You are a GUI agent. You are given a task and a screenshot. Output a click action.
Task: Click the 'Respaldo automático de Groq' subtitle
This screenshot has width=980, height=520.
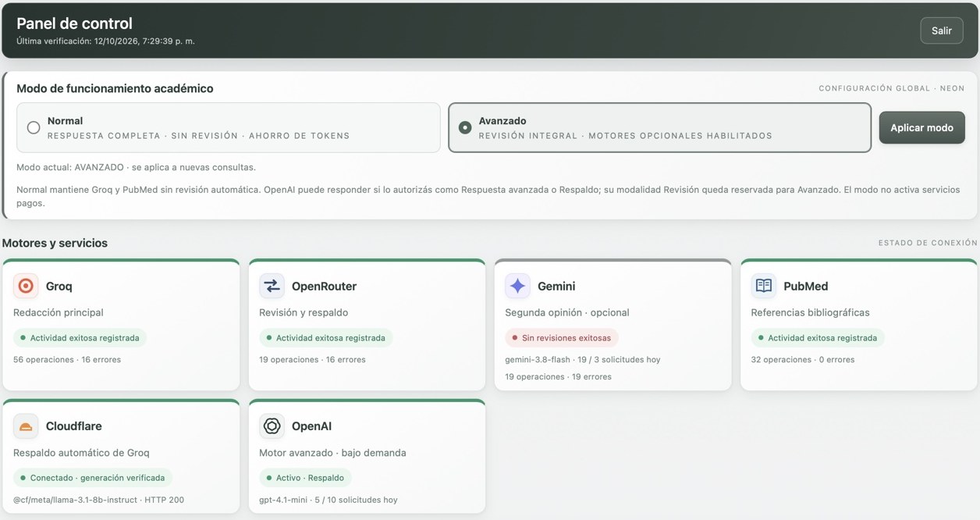tap(81, 453)
